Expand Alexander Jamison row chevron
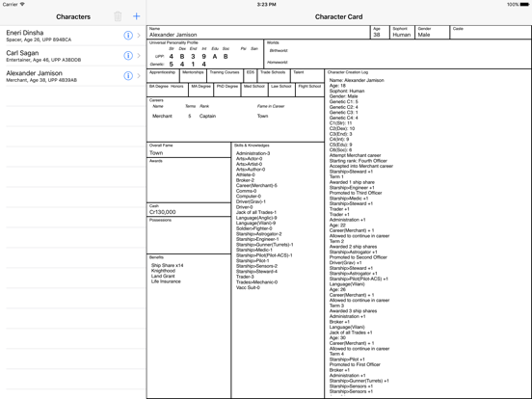 (139, 76)
